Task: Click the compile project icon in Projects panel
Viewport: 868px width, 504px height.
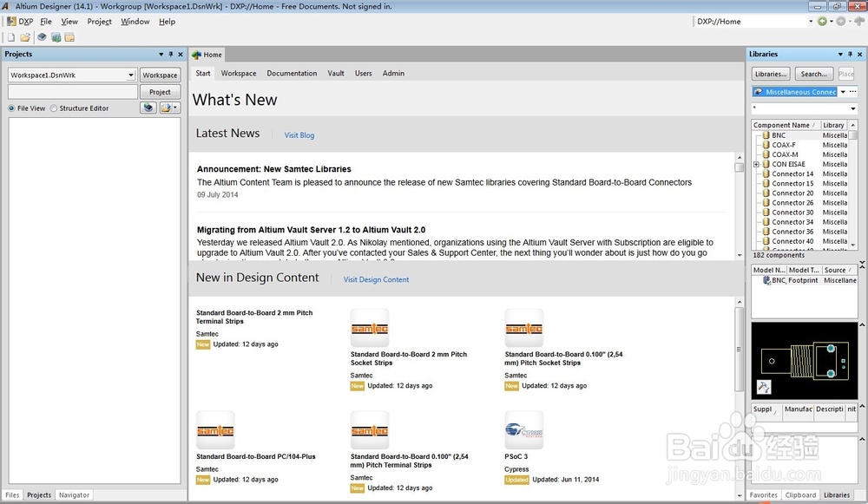Action: pyautogui.click(x=148, y=108)
